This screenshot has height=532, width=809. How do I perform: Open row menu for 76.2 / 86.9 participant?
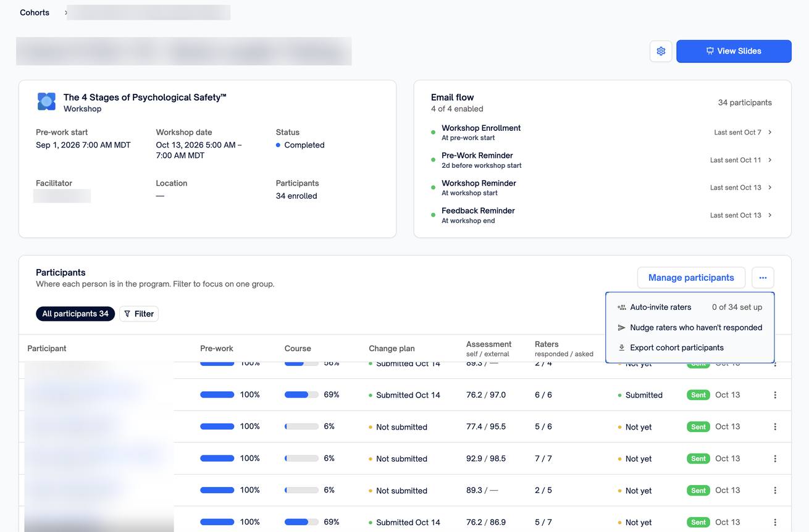click(775, 522)
